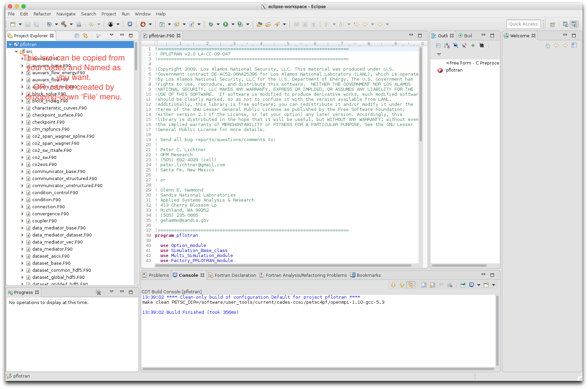Sort the Outline view alphabetically
The height and width of the screenshot is (389, 588).
(x=447, y=45)
